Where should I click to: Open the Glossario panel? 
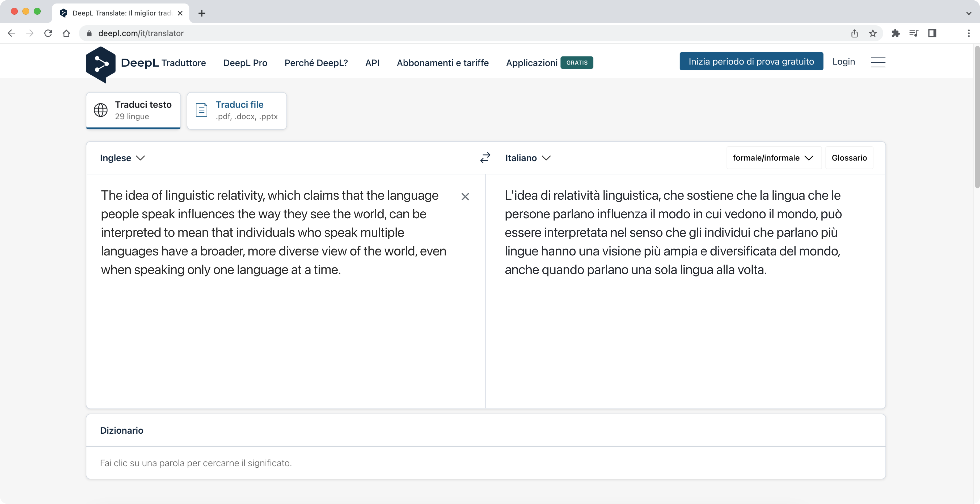(x=849, y=158)
